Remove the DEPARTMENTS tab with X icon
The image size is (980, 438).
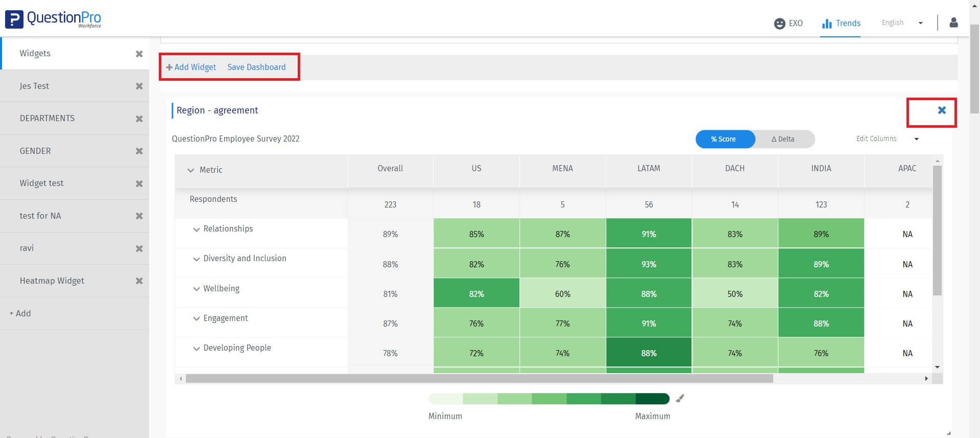click(139, 119)
